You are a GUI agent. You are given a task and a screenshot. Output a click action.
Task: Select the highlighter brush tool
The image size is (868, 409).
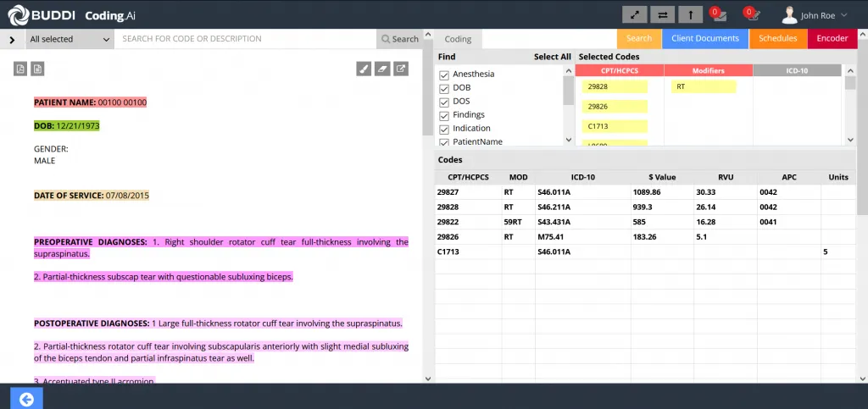tap(364, 69)
